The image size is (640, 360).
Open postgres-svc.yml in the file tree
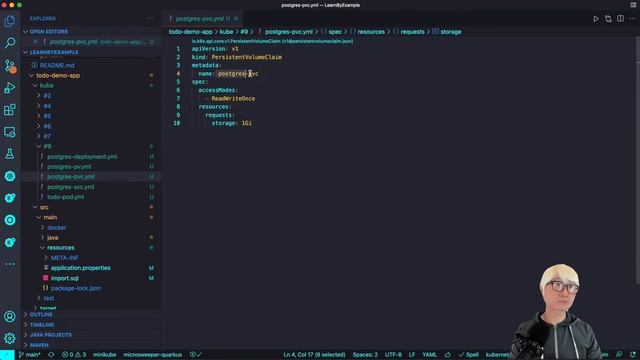pos(71,187)
